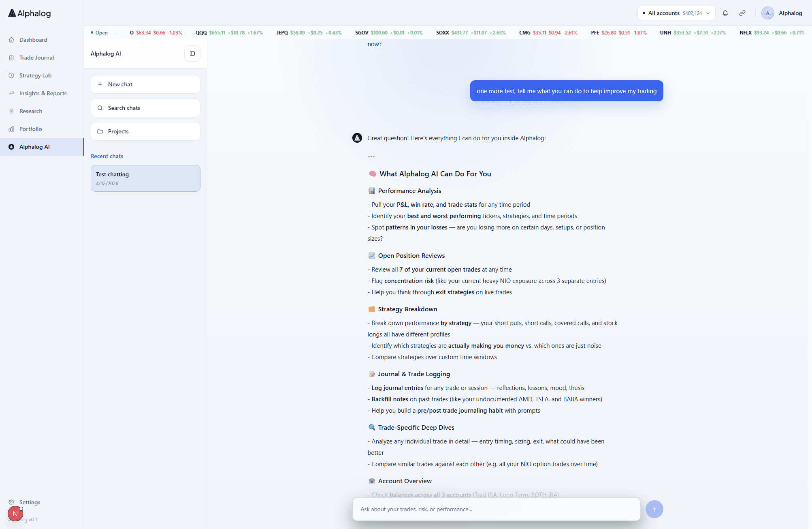The width and height of the screenshot is (812, 529).
Task: Click the Settings gear icon
Action: 11,502
